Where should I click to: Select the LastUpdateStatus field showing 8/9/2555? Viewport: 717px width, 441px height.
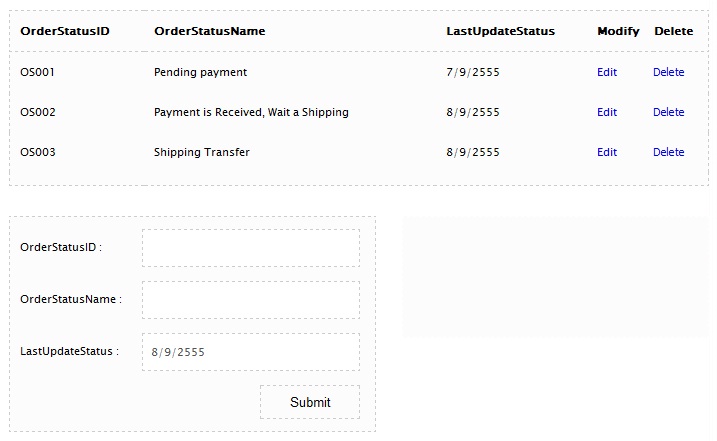pos(250,352)
